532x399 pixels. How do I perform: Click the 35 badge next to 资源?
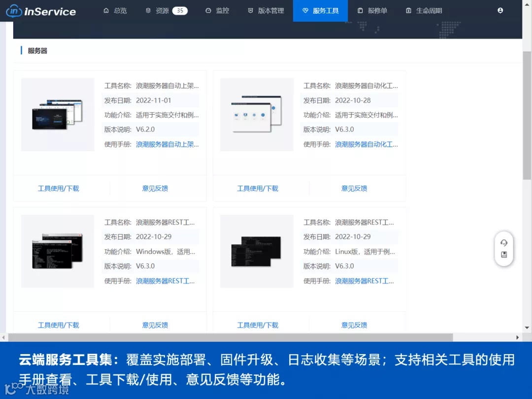click(x=180, y=10)
